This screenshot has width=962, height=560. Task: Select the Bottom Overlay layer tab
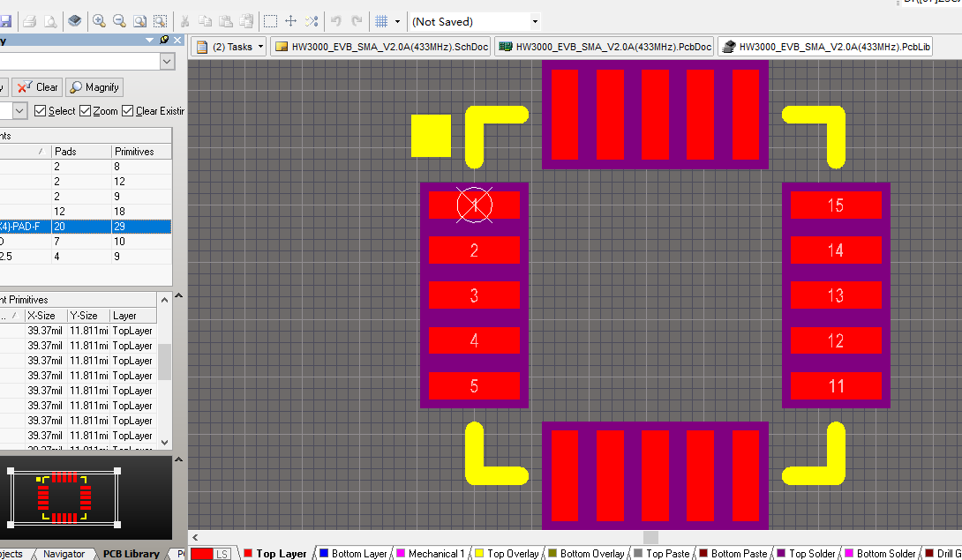pyautogui.click(x=586, y=553)
